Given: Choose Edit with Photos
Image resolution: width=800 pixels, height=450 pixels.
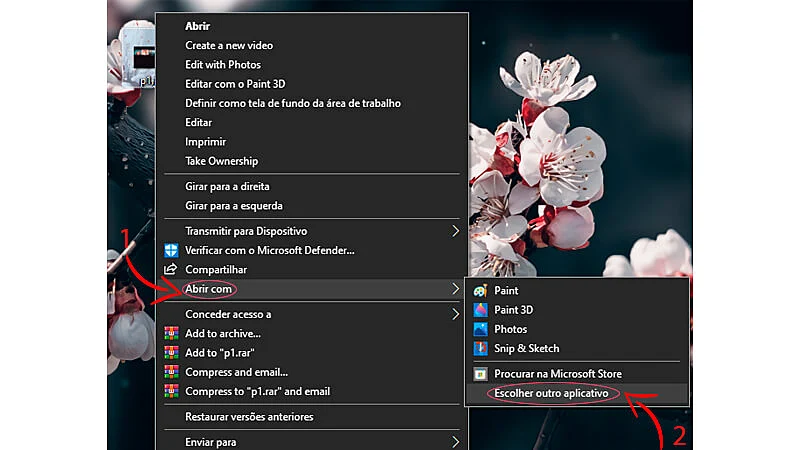Looking at the screenshot, I should pos(222,65).
